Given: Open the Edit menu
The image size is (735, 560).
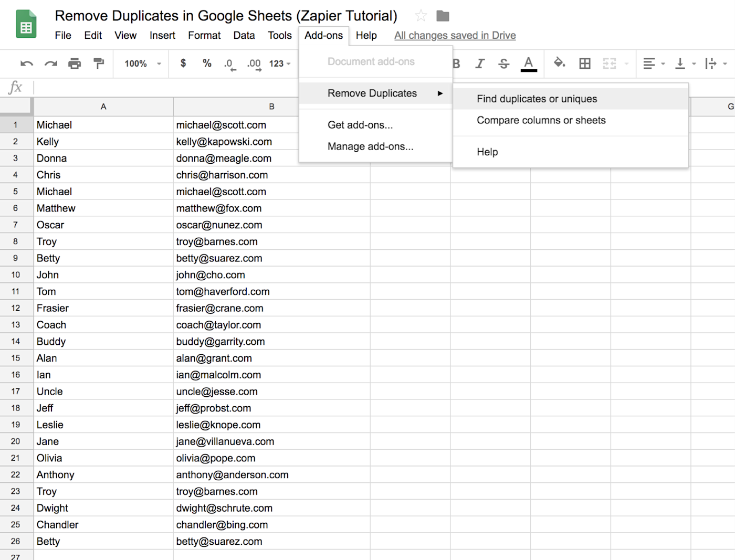Looking at the screenshot, I should pyautogui.click(x=93, y=35).
